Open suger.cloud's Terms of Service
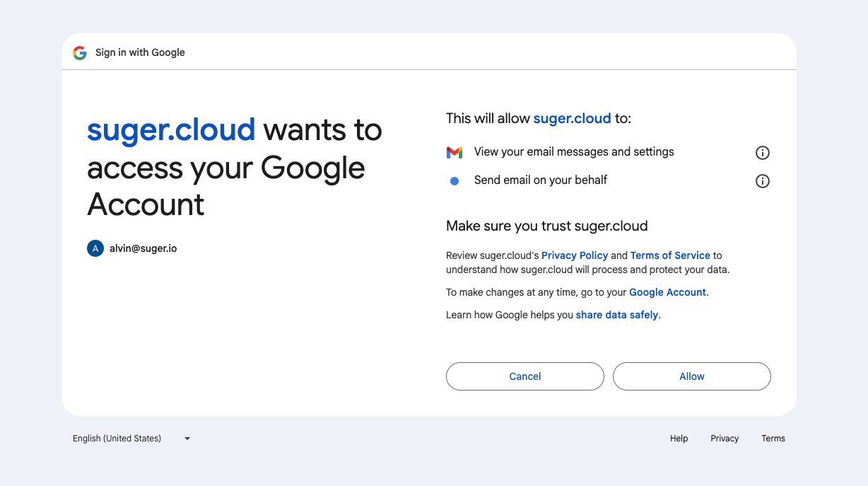The image size is (868, 486). (670, 255)
